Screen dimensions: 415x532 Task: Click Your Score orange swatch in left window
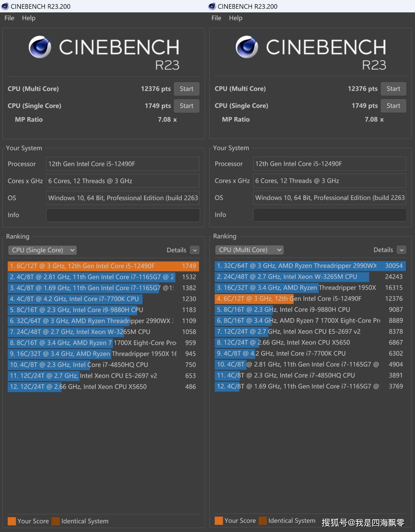click(12, 521)
